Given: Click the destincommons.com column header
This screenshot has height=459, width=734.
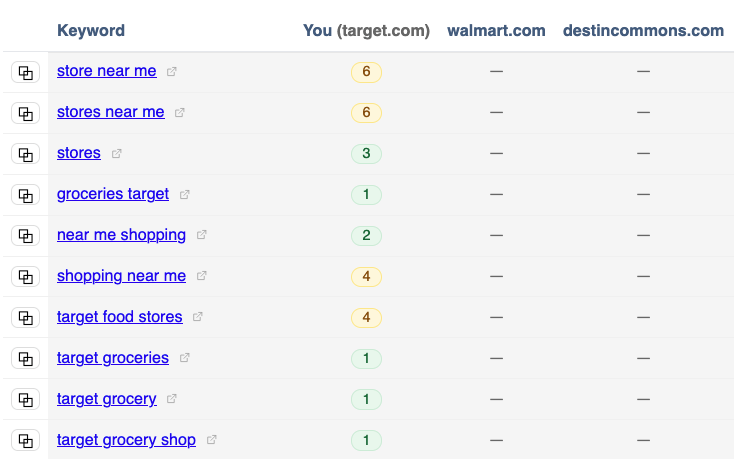Looking at the screenshot, I should (643, 30).
